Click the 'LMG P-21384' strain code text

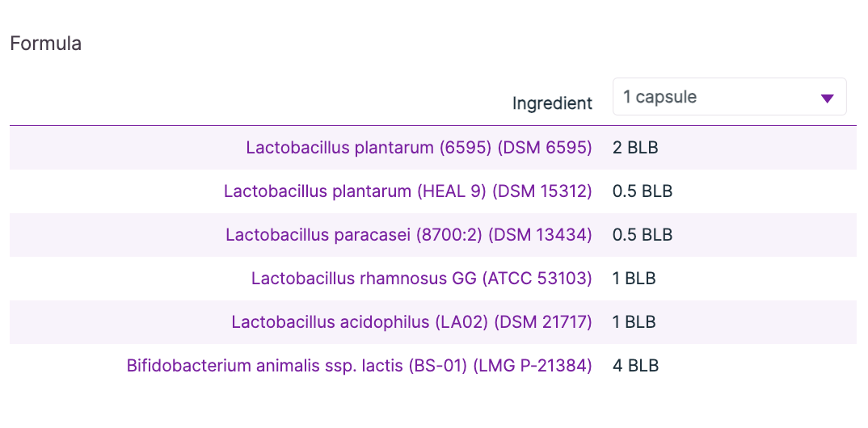coord(534,366)
